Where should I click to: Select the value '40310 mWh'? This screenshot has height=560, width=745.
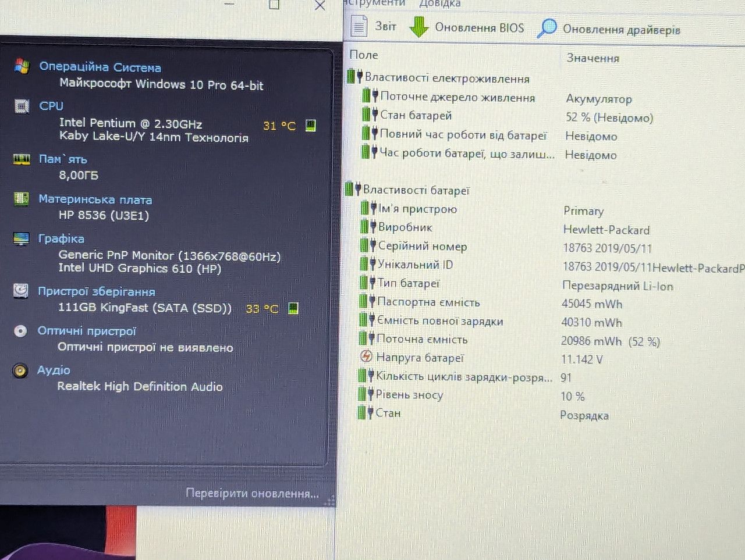click(x=592, y=322)
